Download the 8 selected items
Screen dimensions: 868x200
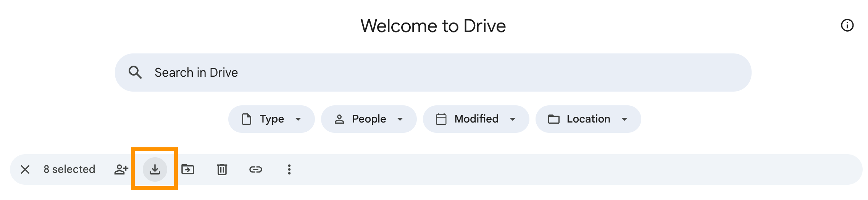coord(155,169)
